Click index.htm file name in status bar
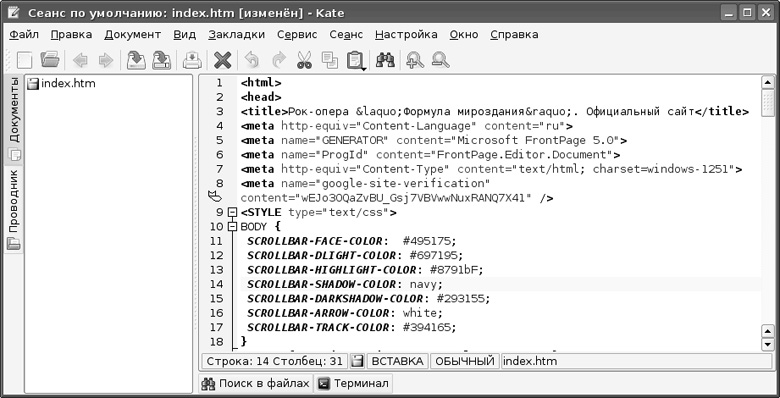 point(530,361)
